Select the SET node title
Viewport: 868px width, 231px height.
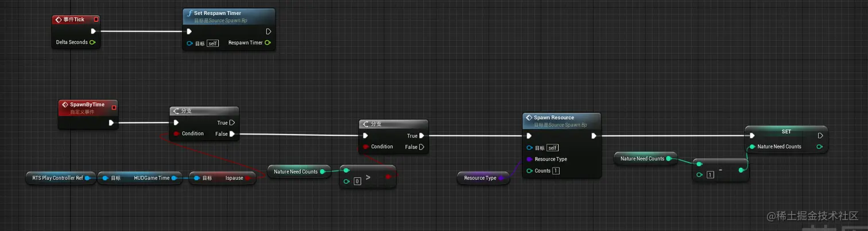click(x=786, y=131)
